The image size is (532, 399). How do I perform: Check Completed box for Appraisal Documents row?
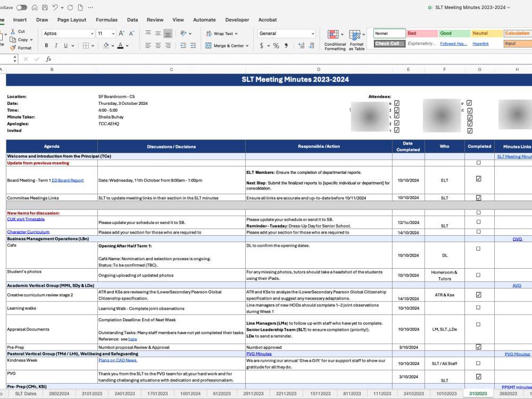tap(478, 325)
